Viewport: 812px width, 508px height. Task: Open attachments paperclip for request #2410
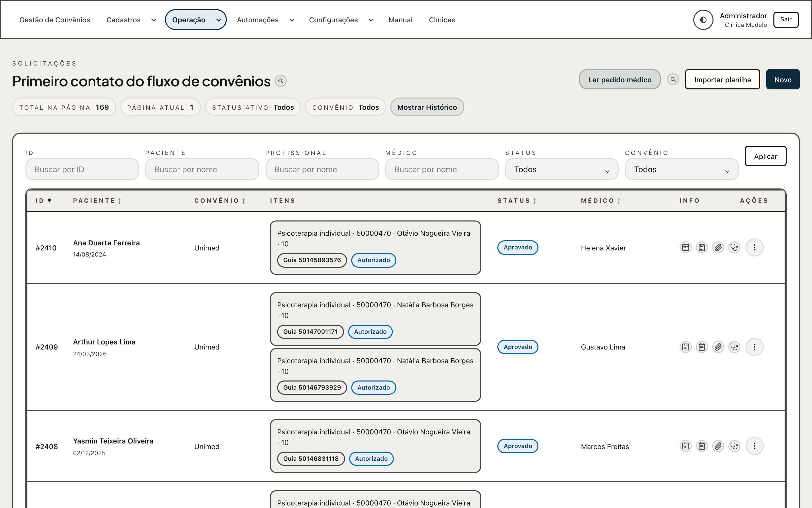[718, 248]
